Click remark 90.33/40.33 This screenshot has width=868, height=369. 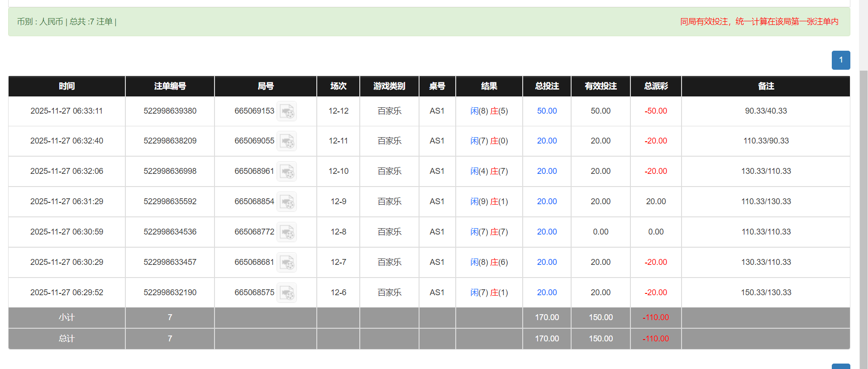point(766,111)
